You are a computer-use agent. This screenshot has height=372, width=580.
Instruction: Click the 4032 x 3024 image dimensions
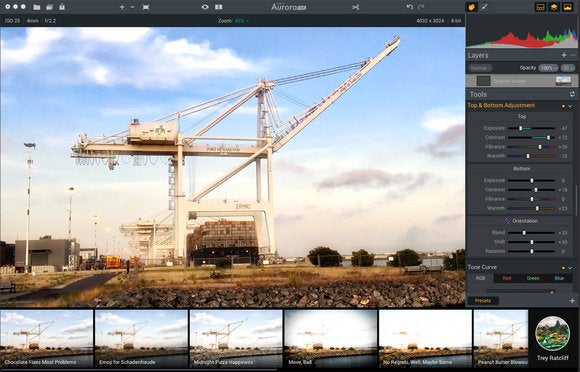click(430, 21)
